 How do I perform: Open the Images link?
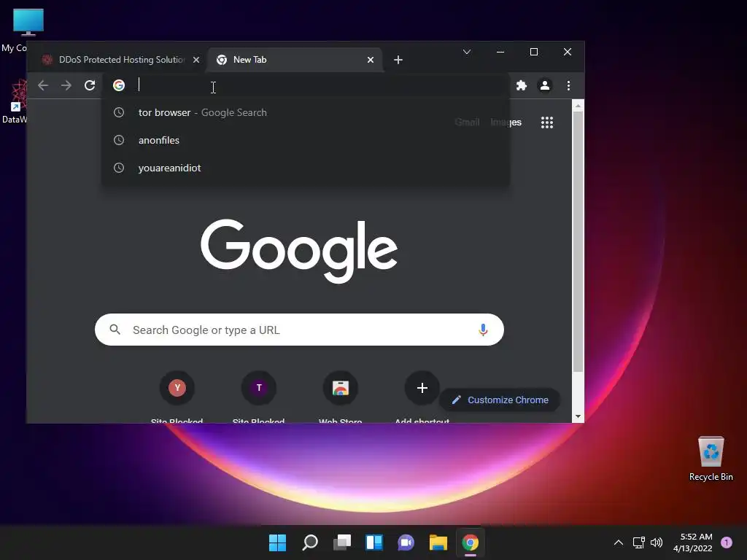click(x=506, y=122)
